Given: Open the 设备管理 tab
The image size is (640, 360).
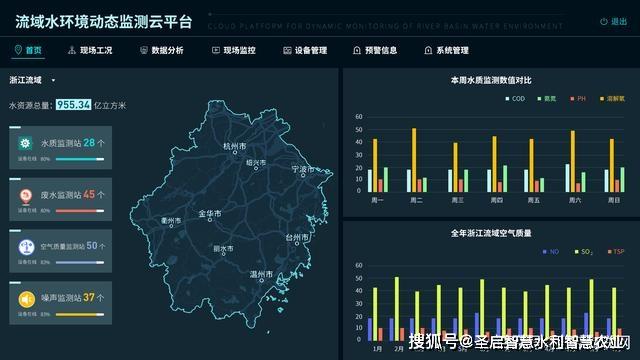Looking at the screenshot, I should click(305, 50).
